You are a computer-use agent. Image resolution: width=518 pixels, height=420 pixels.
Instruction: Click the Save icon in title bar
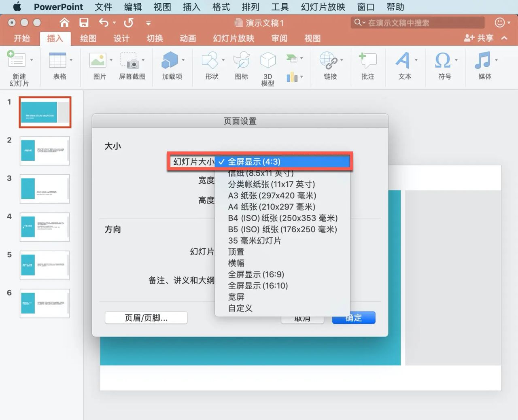[84, 23]
